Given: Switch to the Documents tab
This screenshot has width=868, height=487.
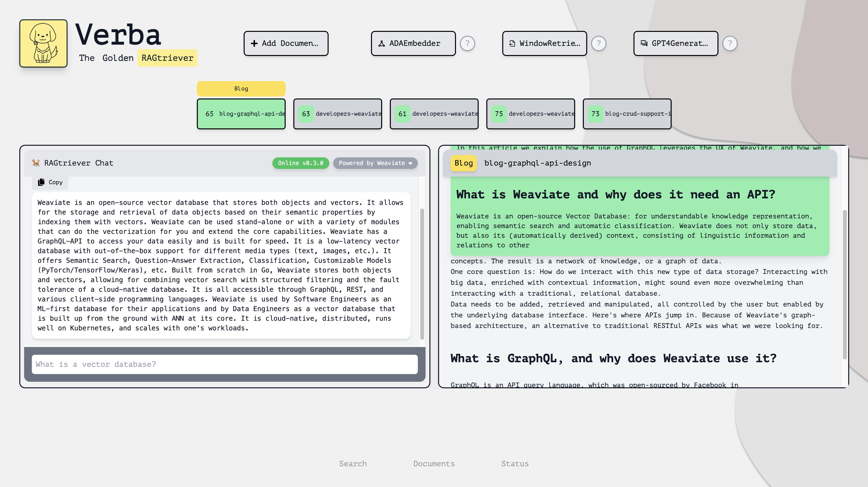Looking at the screenshot, I should tap(434, 464).
